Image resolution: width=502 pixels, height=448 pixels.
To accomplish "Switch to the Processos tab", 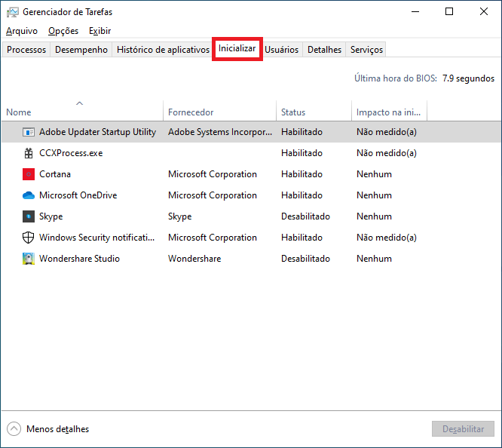I will [x=26, y=50].
